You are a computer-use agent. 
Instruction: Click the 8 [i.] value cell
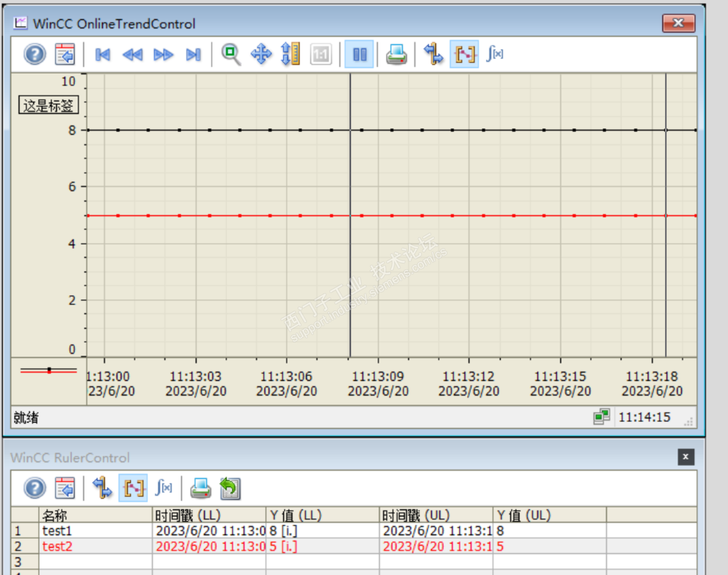coord(322,531)
